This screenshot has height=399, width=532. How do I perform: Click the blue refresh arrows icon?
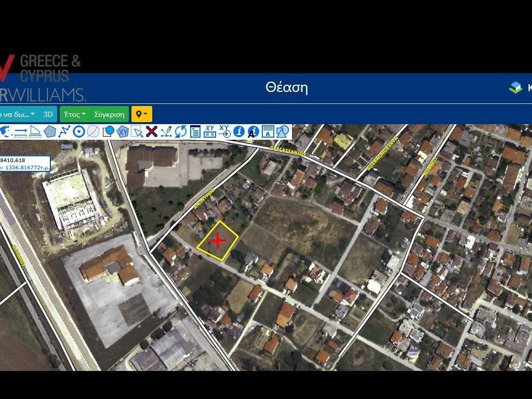[x=180, y=131]
